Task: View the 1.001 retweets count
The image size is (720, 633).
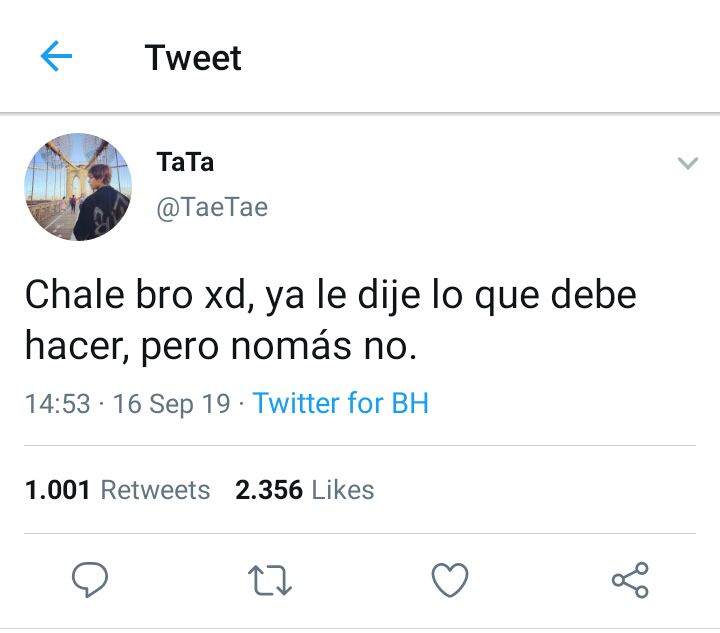Action: pos(57,489)
